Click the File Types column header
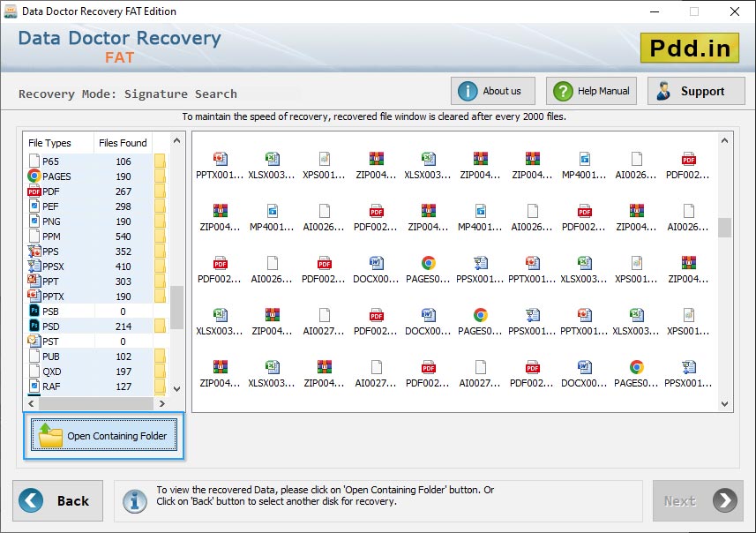756x533 pixels. point(49,143)
